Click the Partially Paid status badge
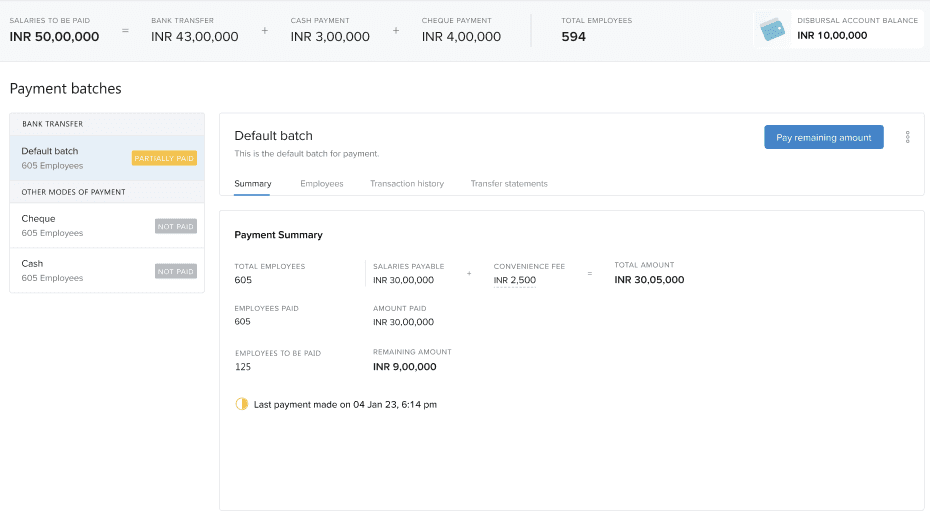The height and width of the screenshot is (530, 930). click(164, 158)
